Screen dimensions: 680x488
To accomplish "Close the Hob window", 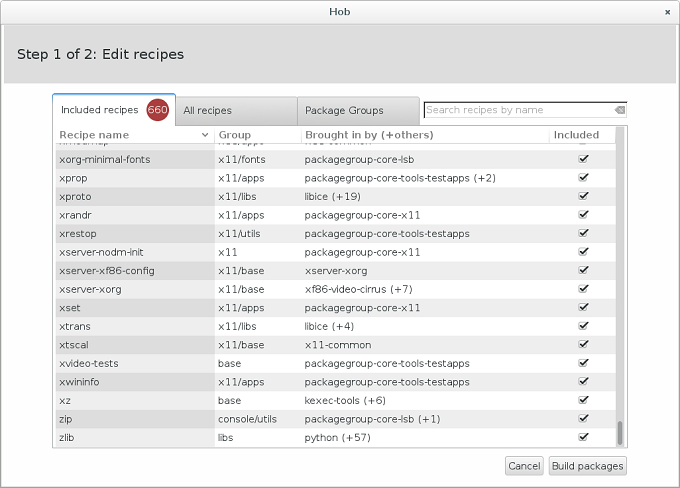I will click(x=667, y=11).
